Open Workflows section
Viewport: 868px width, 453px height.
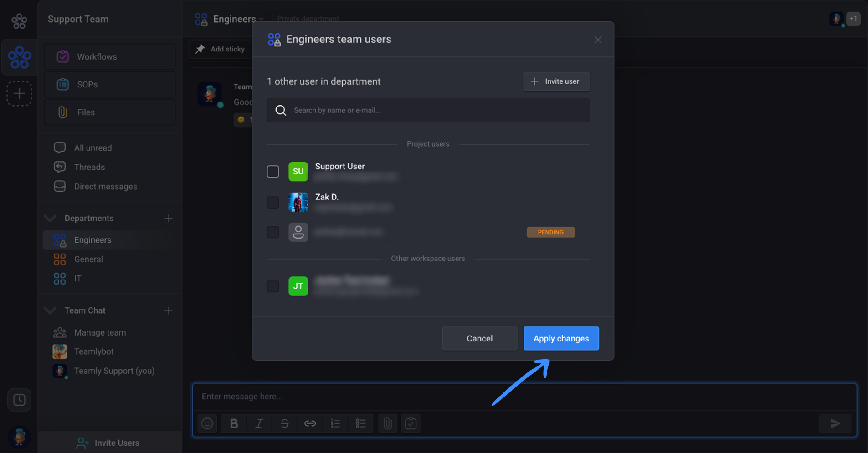coord(110,56)
